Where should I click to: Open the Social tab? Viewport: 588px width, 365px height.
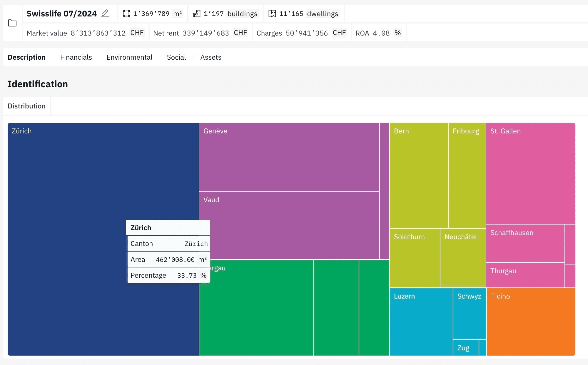click(x=176, y=57)
